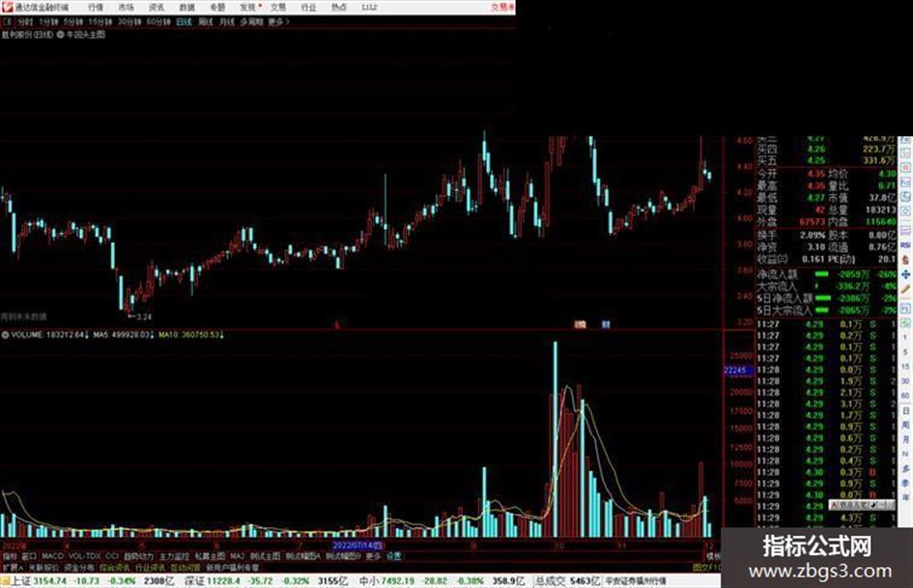
Task: Click the 15 minute sidebar shortcut
Action: point(905,367)
